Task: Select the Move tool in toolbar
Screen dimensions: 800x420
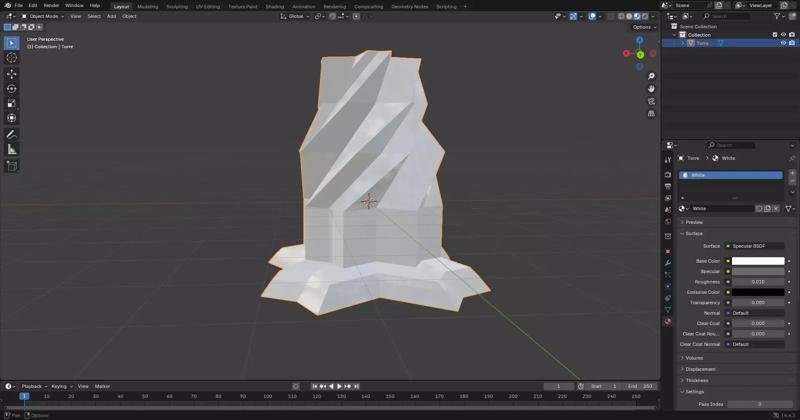Action: (12, 74)
